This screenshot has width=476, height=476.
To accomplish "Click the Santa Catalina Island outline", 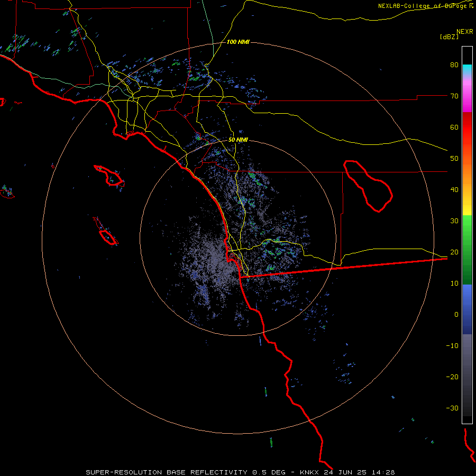I will click(109, 176).
